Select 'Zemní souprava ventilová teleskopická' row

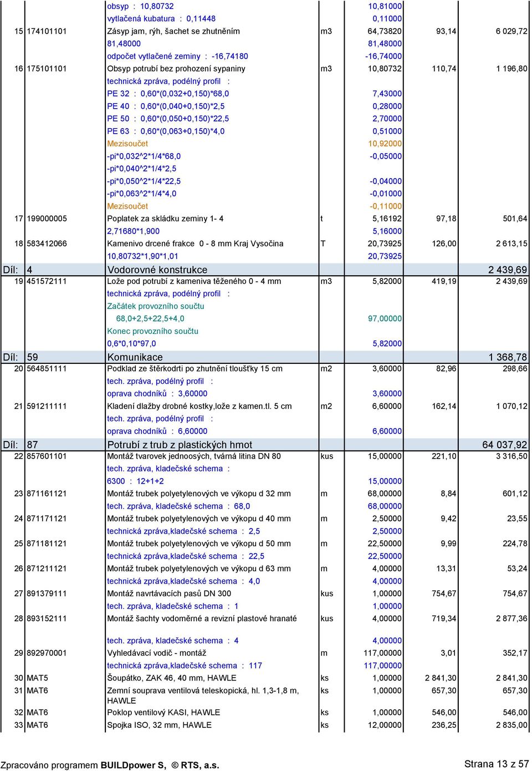pyautogui.click(x=203, y=696)
